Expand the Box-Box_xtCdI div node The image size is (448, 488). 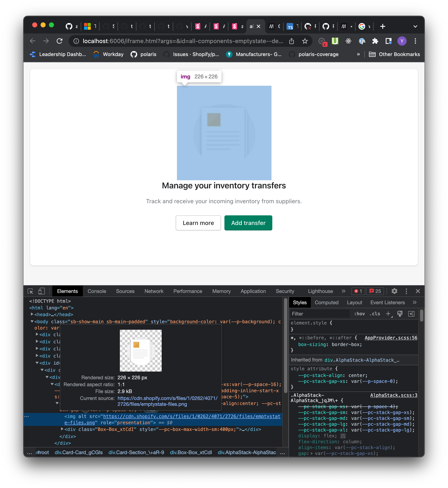coord(62,429)
